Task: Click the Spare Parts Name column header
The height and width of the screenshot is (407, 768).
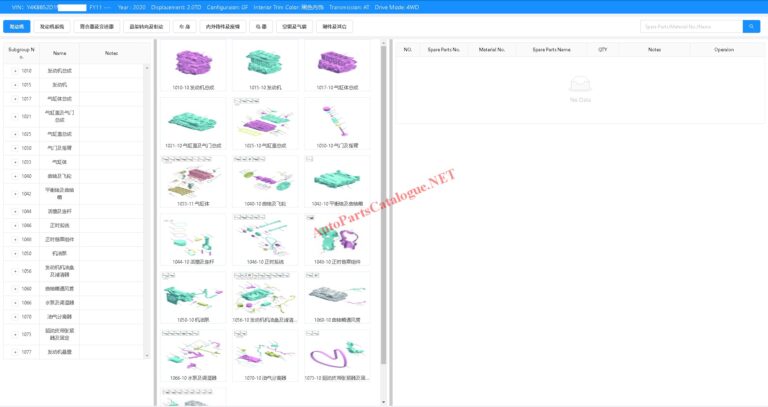Action: coord(551,48)
